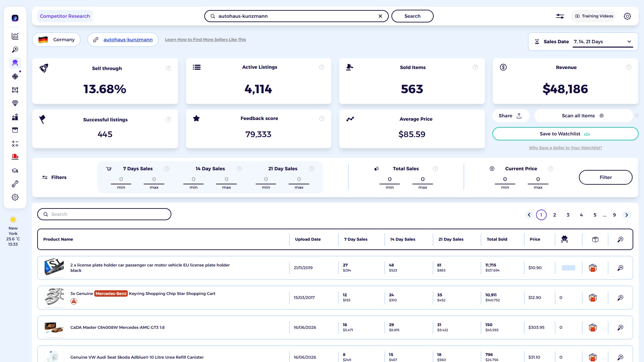
Task: Open product box icon for license plate holder
Action: click(593, 268)
